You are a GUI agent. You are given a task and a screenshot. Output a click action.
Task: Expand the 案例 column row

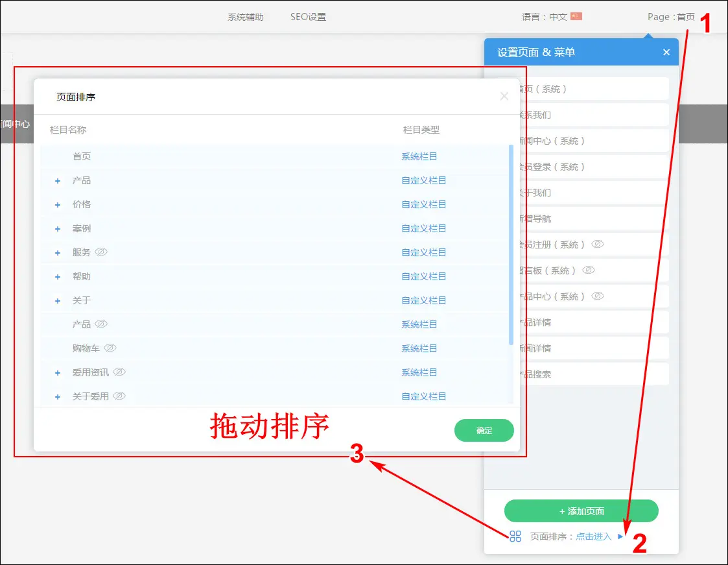pyautogui.click(x=58, y=229)
